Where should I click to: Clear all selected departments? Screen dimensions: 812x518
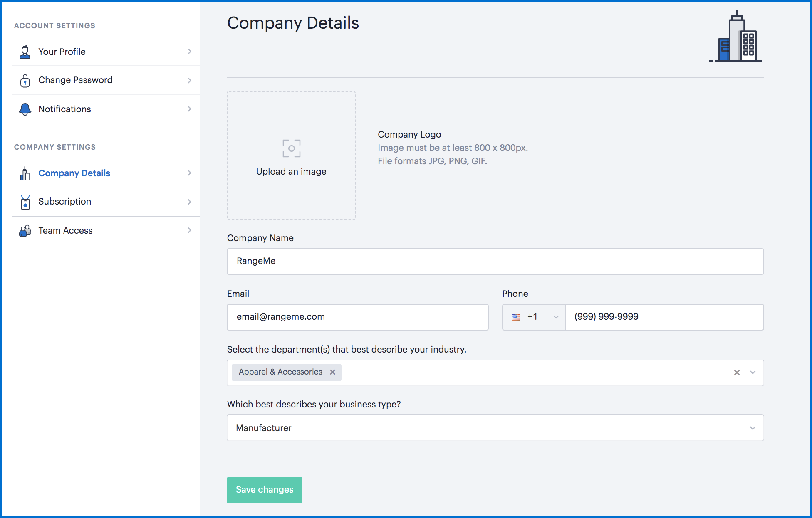[737, 372]
